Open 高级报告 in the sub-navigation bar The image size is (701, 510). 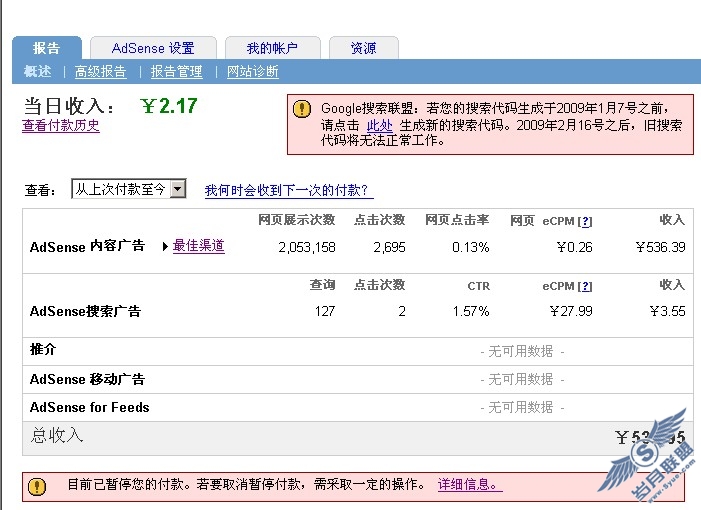pos(101,71)
